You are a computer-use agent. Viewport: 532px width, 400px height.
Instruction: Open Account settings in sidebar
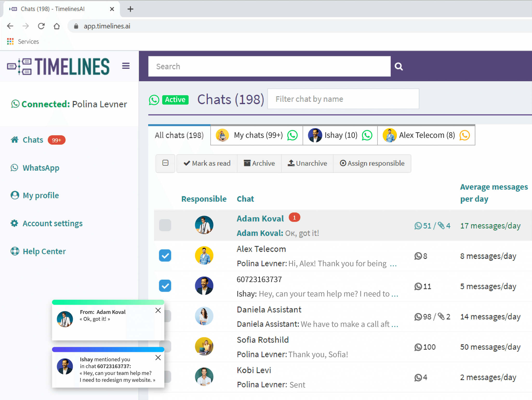(52, 223)
